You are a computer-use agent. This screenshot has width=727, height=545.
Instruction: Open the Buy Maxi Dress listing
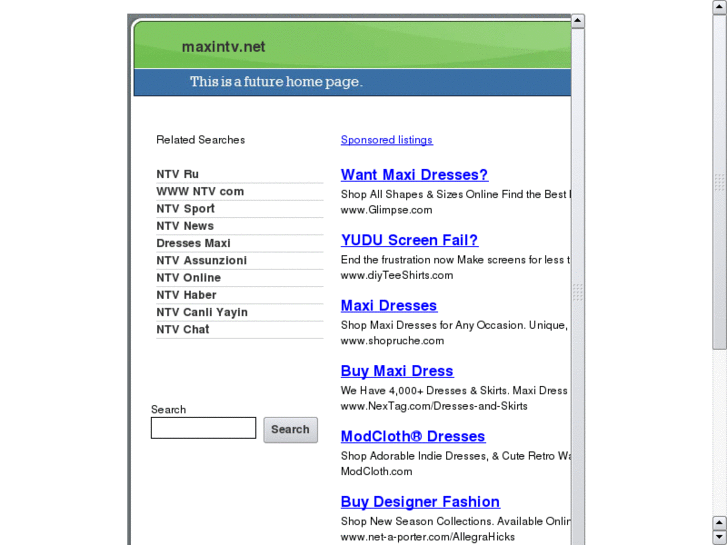coord(397,371)
